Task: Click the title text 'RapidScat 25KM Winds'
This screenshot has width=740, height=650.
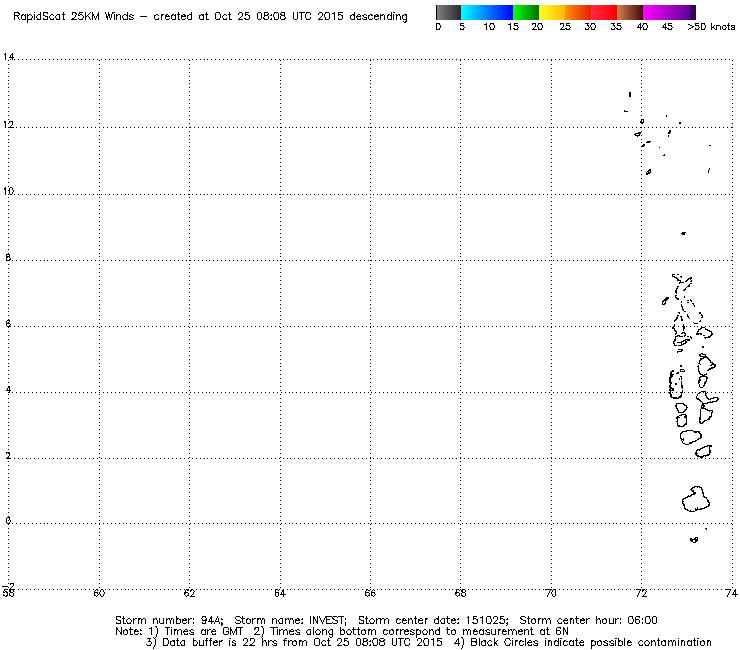Action: point(74,17)
